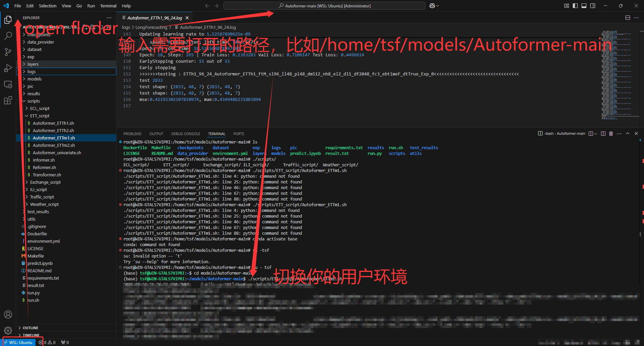
Task: Open the Source Control view
Action: (8, 52)
